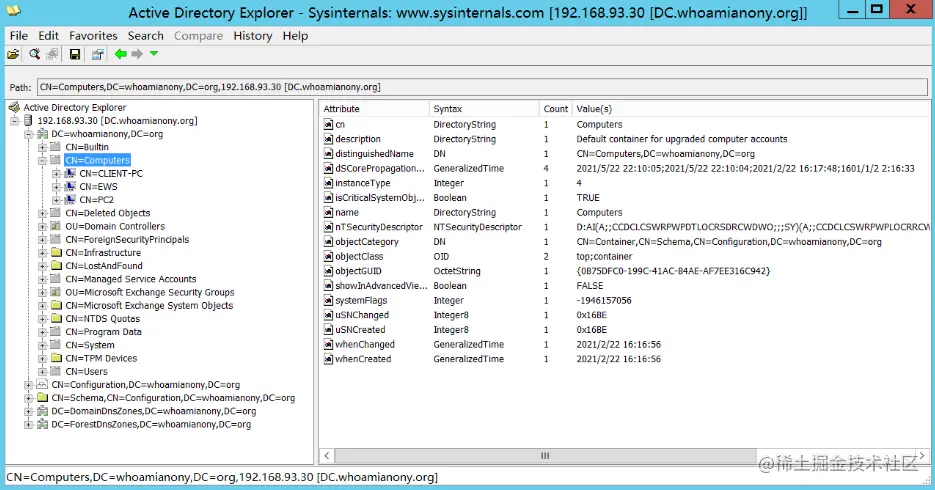This screenshot has width=935, height=490.
Task: Click the CN=Infrastructure folder icon
Action: (56, 253)
